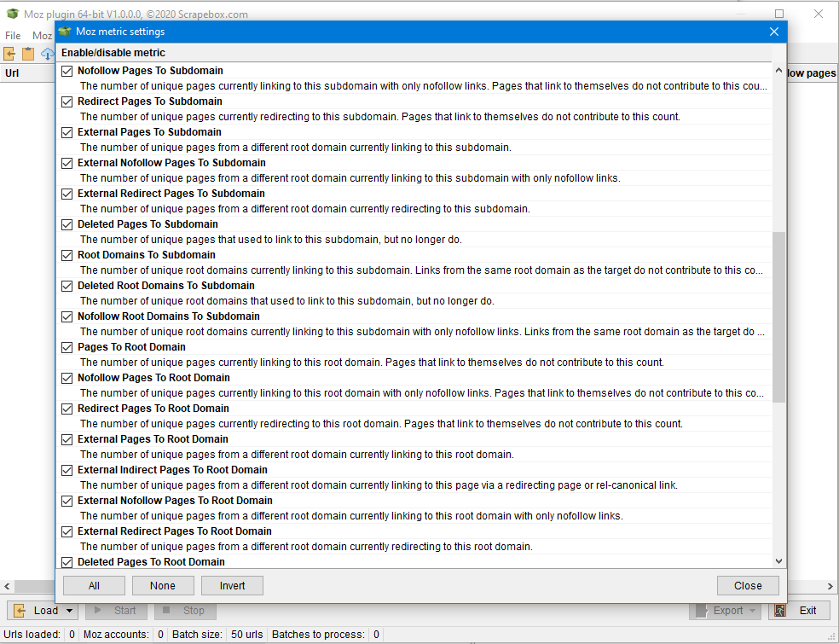Click Batches to process status entry
Viewport: 839px width, 644px height.
point(326,635)
